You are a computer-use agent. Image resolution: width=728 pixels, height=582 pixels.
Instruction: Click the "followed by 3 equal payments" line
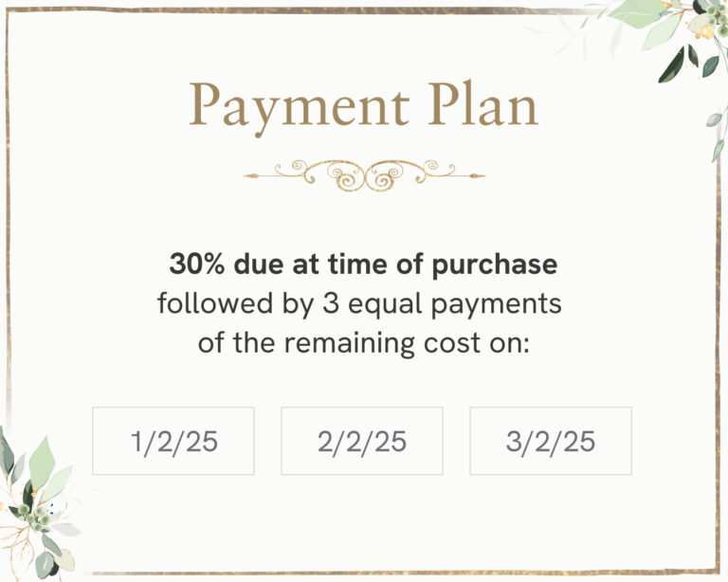pyautogui.click(x=359, y=303)
